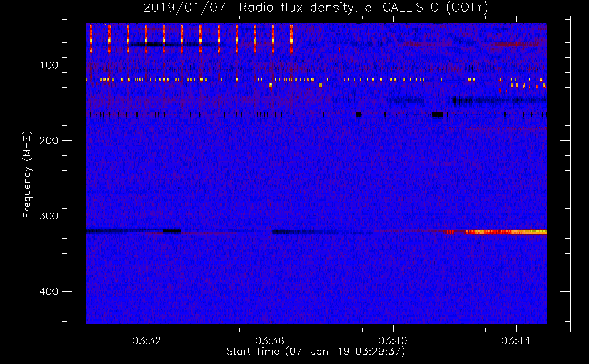Click the 300 frequency tick label
Screen dimensions: 589x364
point(49,216)
